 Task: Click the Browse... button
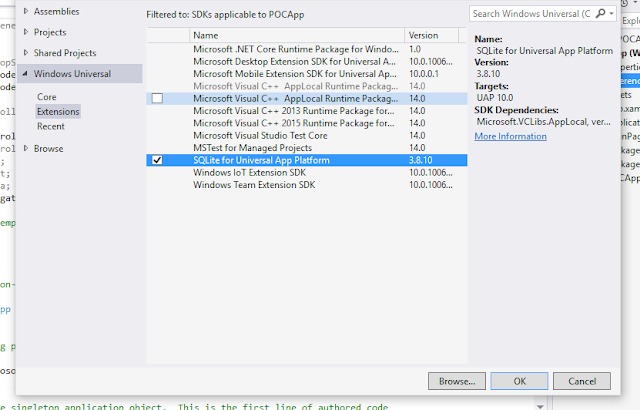click(457, 381)
